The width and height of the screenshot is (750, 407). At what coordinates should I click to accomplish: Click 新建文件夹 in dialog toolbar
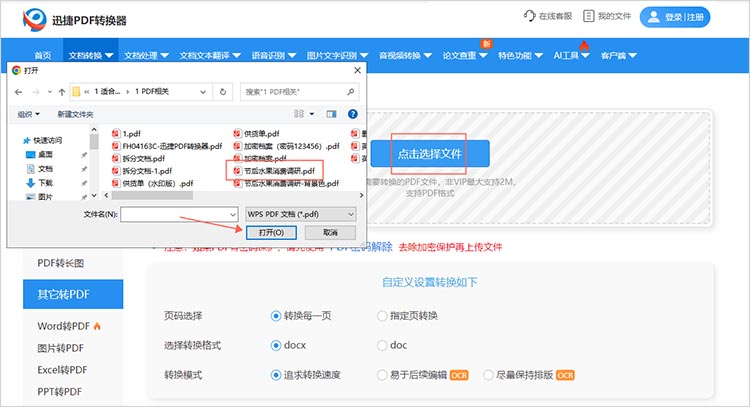click(75, 114)
